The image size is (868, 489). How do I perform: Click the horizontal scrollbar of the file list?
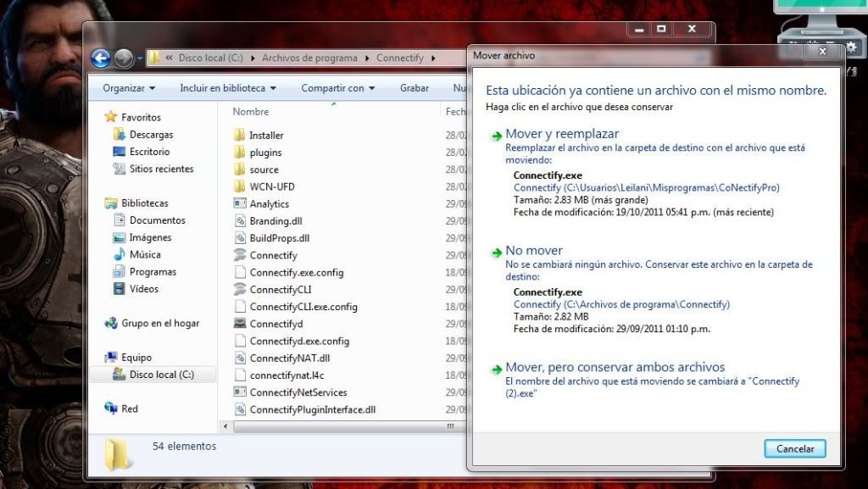pos(348,426)
